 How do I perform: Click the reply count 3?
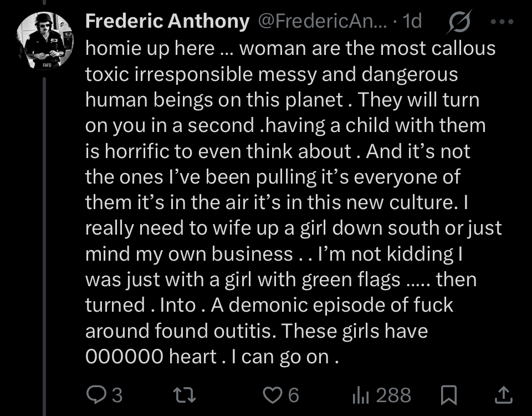[x=116, y=395]
